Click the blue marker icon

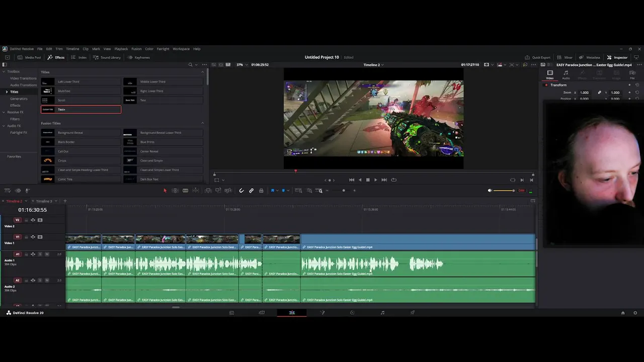tap(283, 191)
